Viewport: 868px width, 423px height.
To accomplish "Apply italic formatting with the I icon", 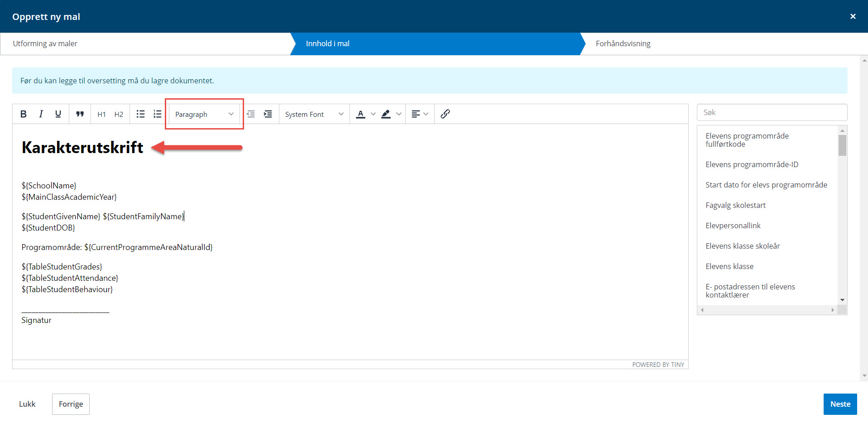I will (41, 114).
